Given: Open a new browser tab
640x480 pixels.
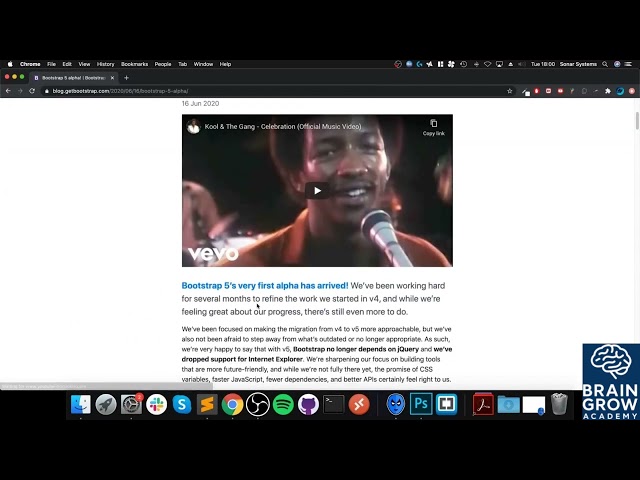Looking at the screenshot, I should pyautogui.click(x=126, y=78).
